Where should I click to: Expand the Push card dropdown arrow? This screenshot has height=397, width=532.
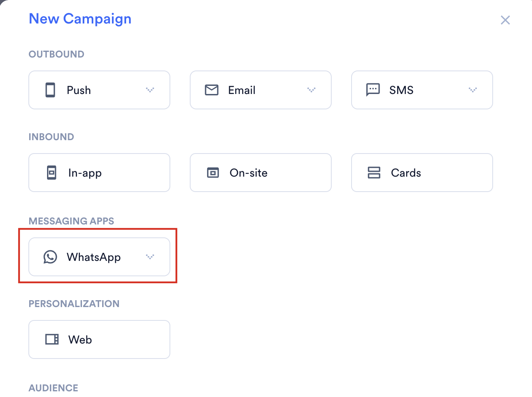click(x=150, y=90)
